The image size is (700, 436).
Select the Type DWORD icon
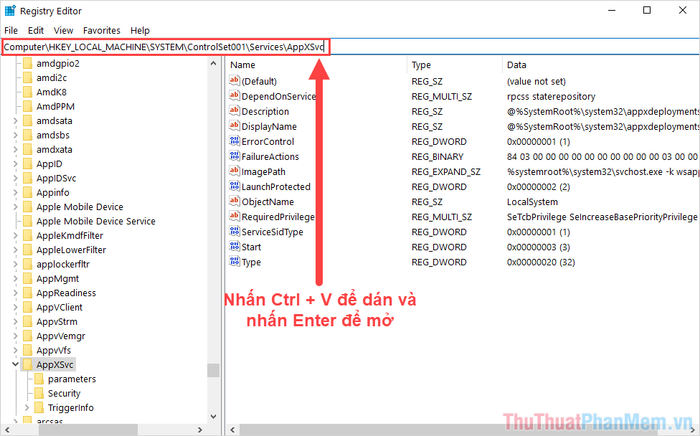pos(234,262)
